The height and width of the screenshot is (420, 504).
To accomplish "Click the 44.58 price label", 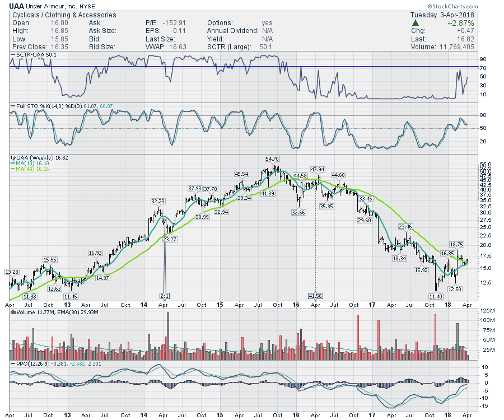I will point(300,175).
